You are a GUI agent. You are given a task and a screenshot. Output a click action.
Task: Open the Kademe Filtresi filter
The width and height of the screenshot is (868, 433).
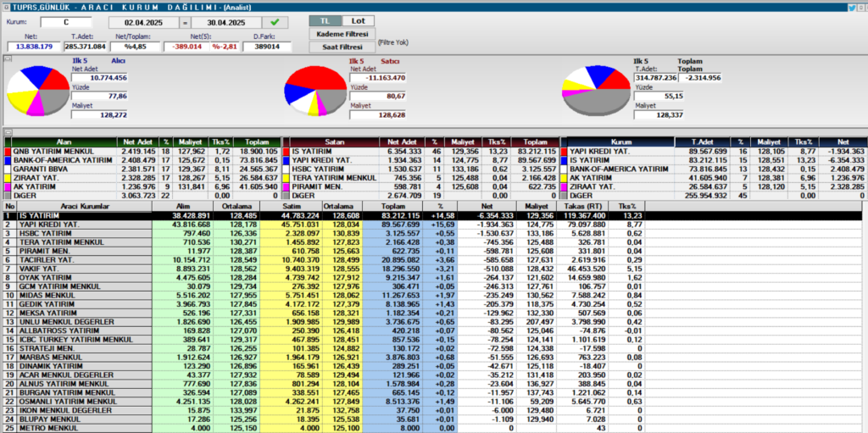click(x=342, y=35)
